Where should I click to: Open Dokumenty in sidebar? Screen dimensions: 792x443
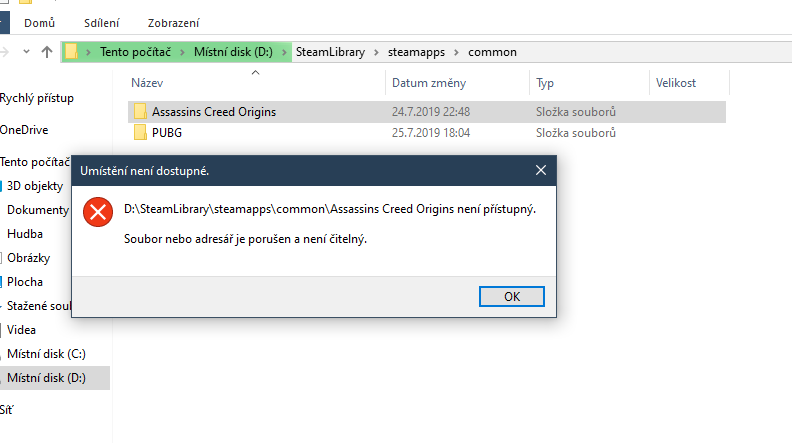(38, 210)
